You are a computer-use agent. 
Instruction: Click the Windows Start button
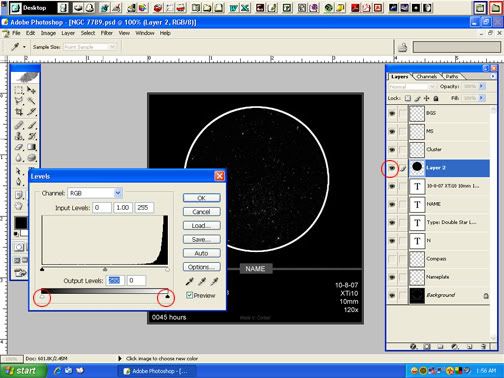point(23,371)
